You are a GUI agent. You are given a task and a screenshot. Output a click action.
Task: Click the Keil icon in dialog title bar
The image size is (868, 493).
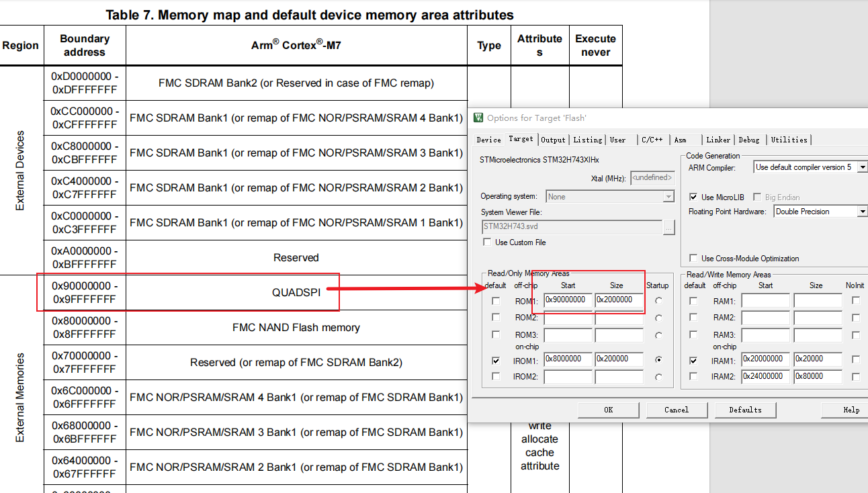478,118
